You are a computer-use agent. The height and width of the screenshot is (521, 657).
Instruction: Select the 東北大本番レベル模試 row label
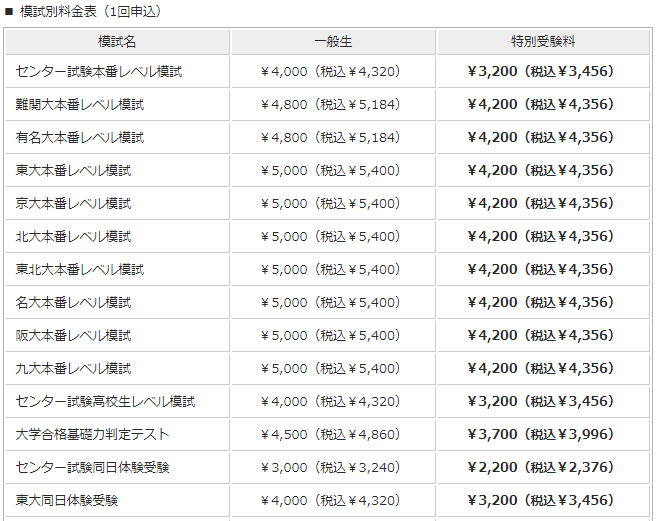[x=117, y=270]
